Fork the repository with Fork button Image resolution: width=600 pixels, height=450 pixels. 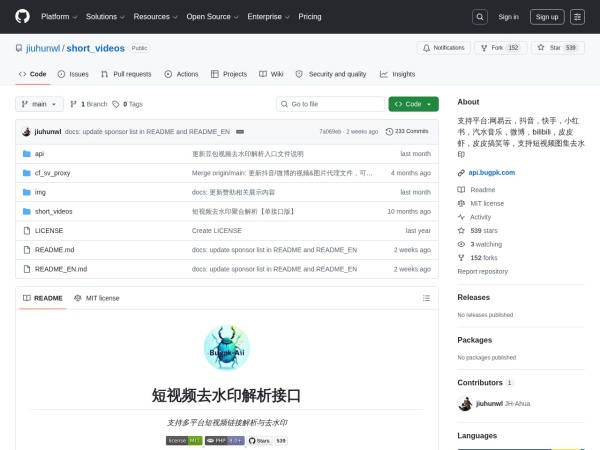(x=501, y=48)
